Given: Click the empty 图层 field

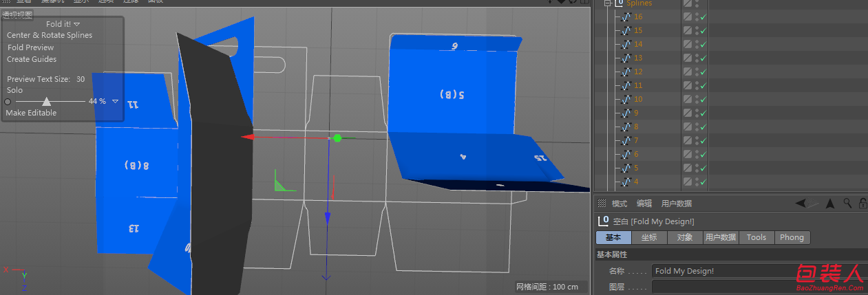Looking at the screenshot, I should 759,287.
